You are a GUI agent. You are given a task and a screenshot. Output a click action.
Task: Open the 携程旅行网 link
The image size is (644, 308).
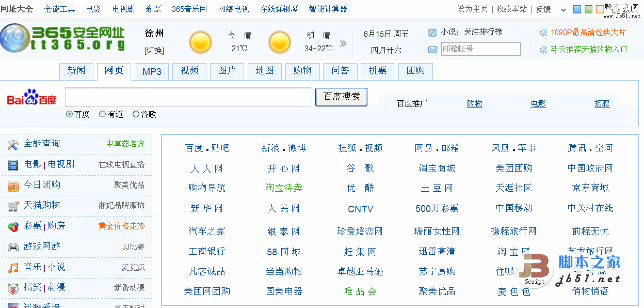pos(514,232)
